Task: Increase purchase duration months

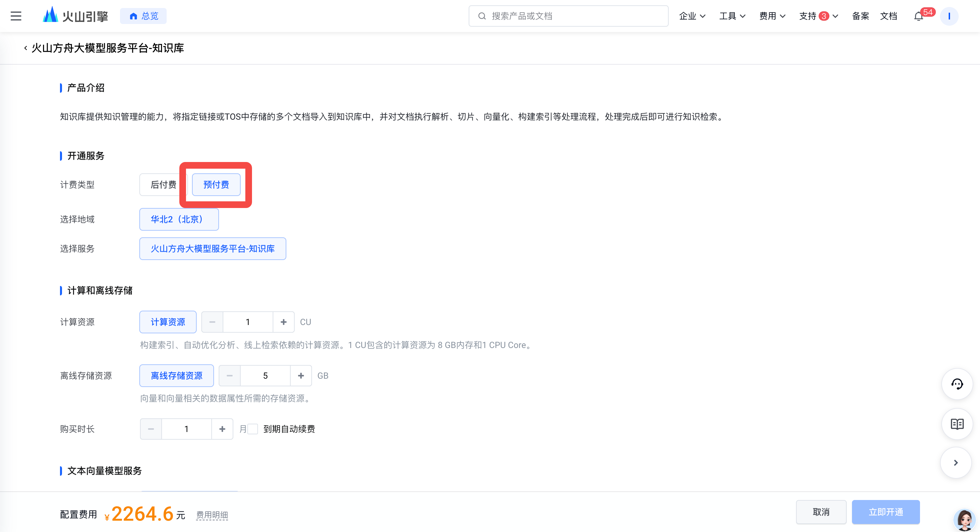Action: (222, 429)
